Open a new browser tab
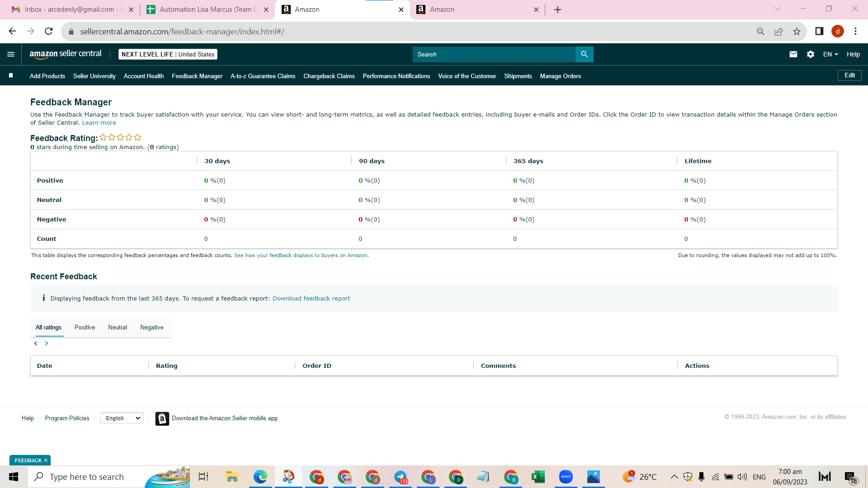Image resolution: width=868 pixels, height=488 pixels. pos(558,9)
